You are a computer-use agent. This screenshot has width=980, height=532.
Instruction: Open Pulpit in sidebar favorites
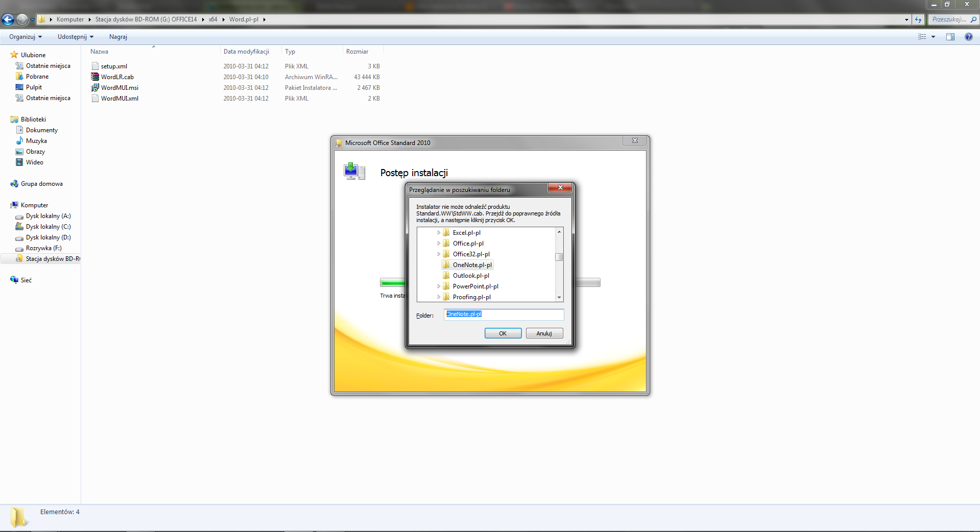tap(34, 87)
